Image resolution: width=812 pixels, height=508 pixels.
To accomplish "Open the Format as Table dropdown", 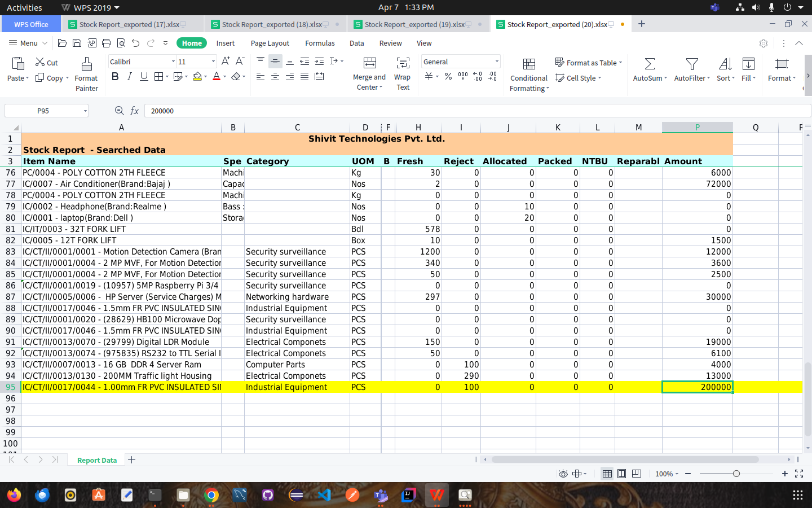I will click(589, 63).
